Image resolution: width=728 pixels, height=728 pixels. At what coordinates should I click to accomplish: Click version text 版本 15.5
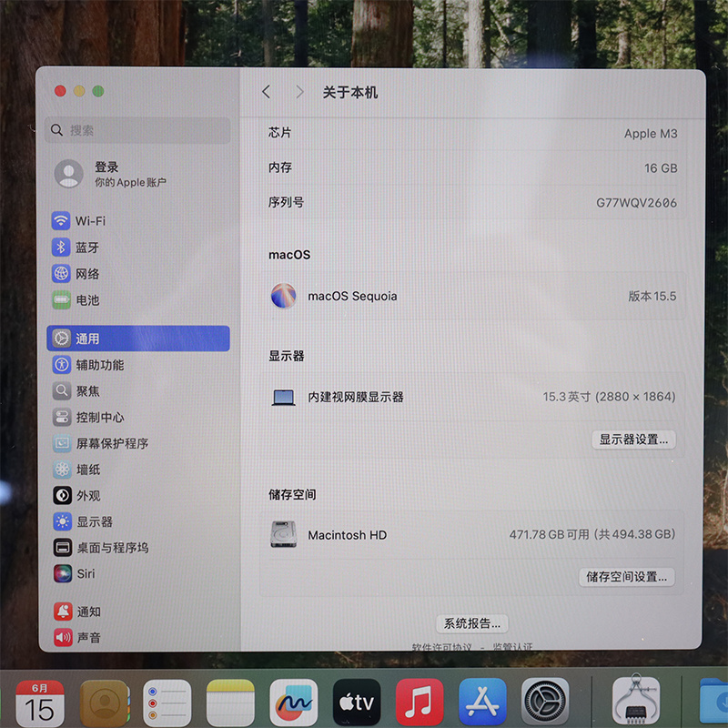pos(652,297)
